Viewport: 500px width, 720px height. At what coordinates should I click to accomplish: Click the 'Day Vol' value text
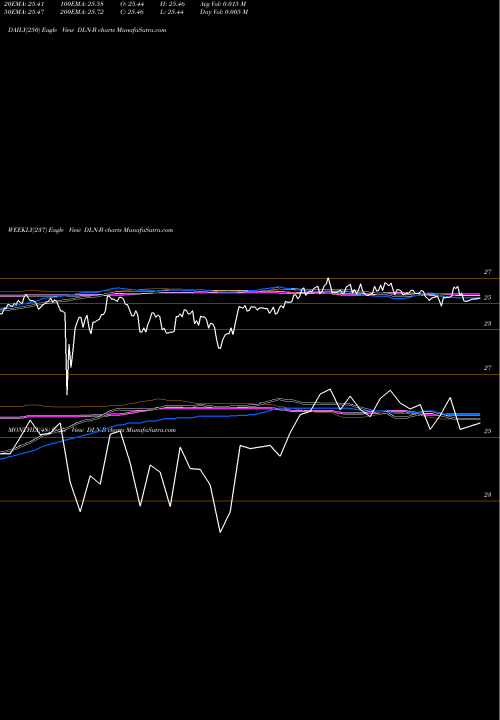pos(224,12)
